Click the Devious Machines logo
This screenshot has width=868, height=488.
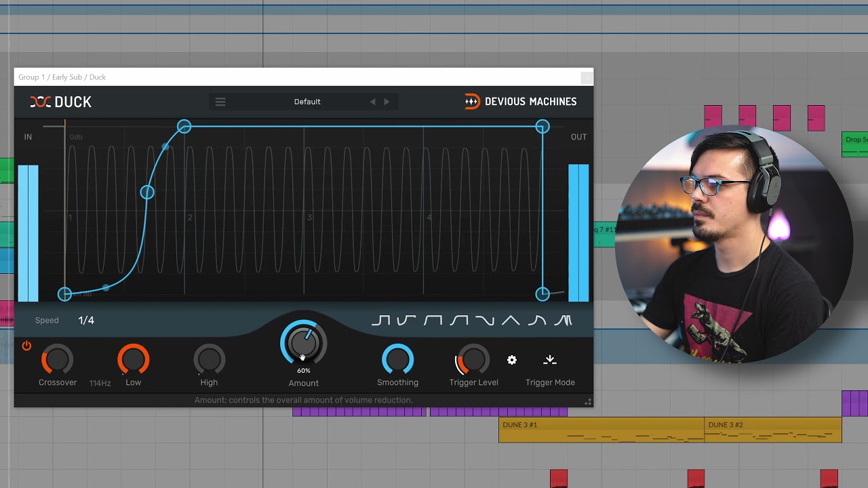click(x=520, y=102)
